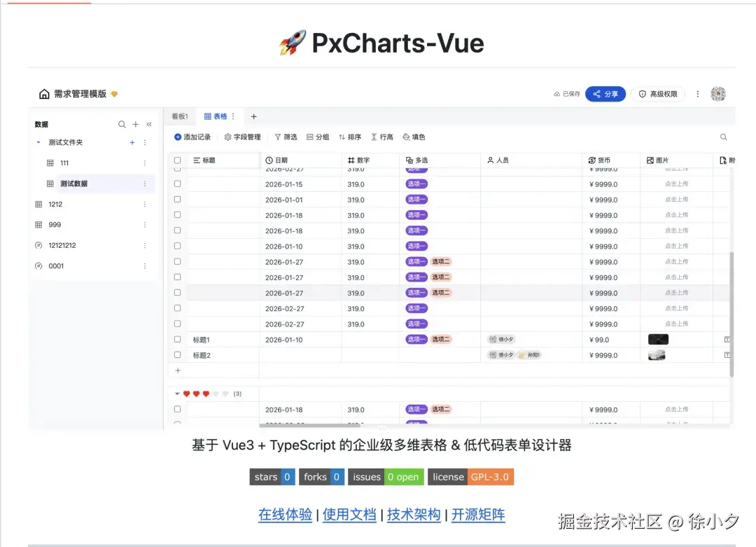Viewport: 756px width, 547px height.
Task: Open the top-right three-dot more menu
Action: click(x=698, y=94)
